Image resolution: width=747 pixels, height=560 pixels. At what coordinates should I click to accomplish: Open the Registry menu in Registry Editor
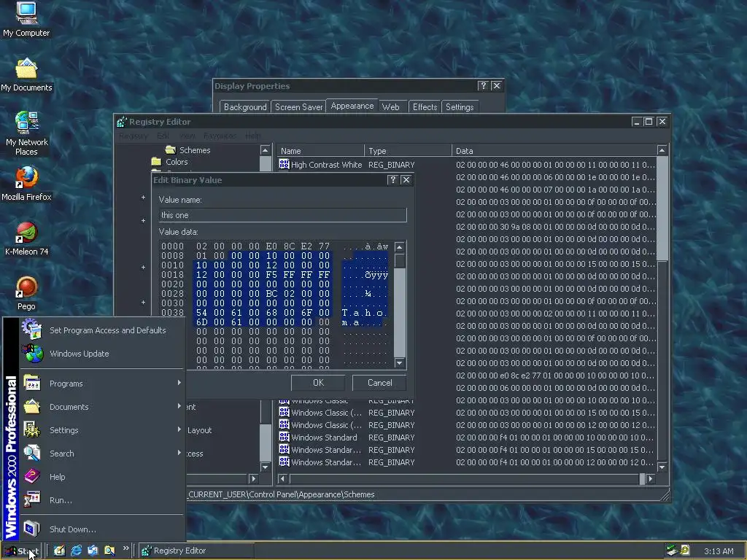click(x=133, y=136)
